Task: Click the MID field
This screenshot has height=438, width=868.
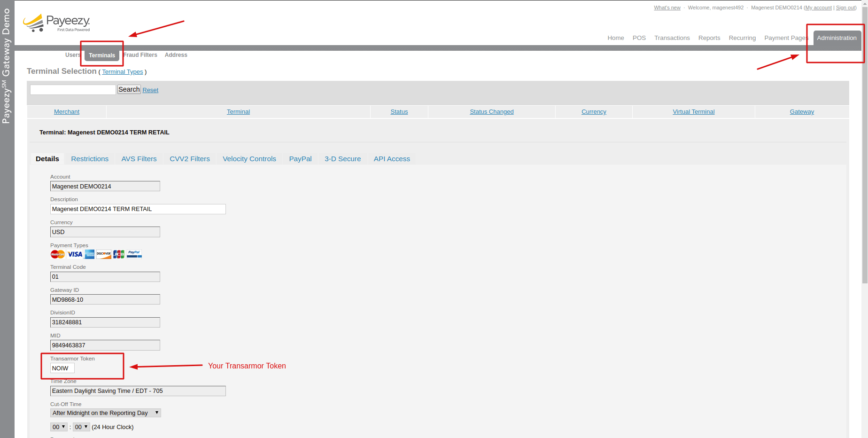Action: 105,345
